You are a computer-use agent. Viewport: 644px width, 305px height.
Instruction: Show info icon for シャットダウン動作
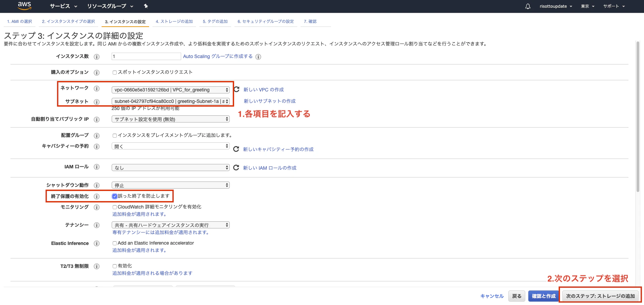pos(96,185)
